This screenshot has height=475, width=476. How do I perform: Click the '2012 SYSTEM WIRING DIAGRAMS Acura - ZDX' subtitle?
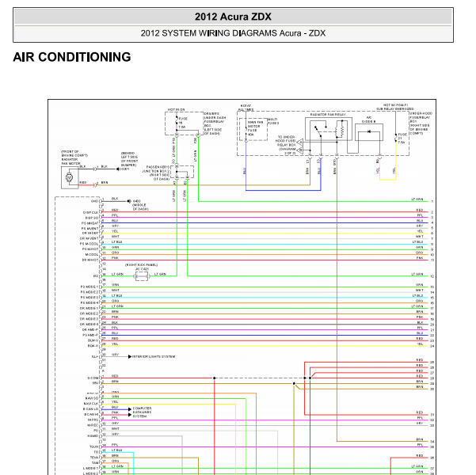(x=233, y=33)
